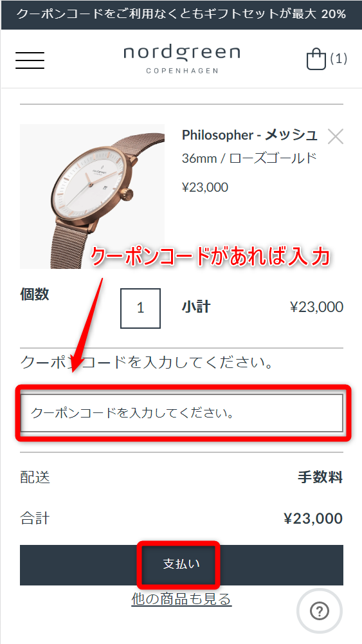Click the rose gold watch product image
Screen dimensions: 362x644
(x=93, y=196)
